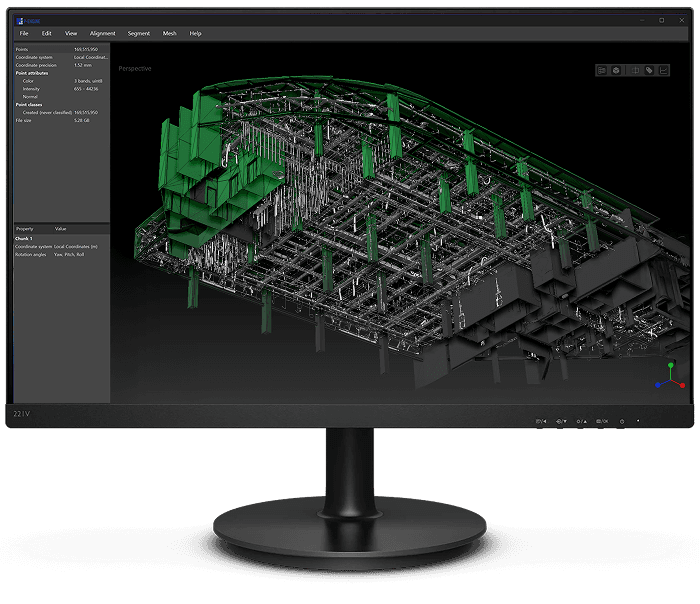Click the tag label icon in viewport toolbar
The image size is (700, 604).
[x=649, y=70]
